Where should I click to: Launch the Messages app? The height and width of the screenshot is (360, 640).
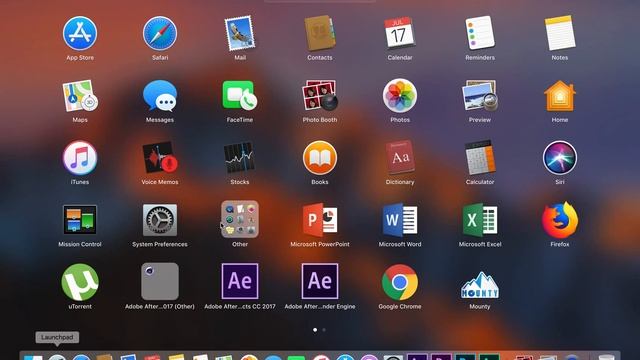[x=160, y=96]
